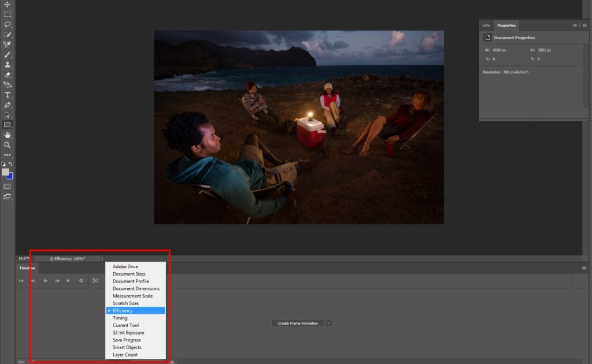Select the Lasso tool
This screenshot has width=592, height=364.
tap(7, 24)
